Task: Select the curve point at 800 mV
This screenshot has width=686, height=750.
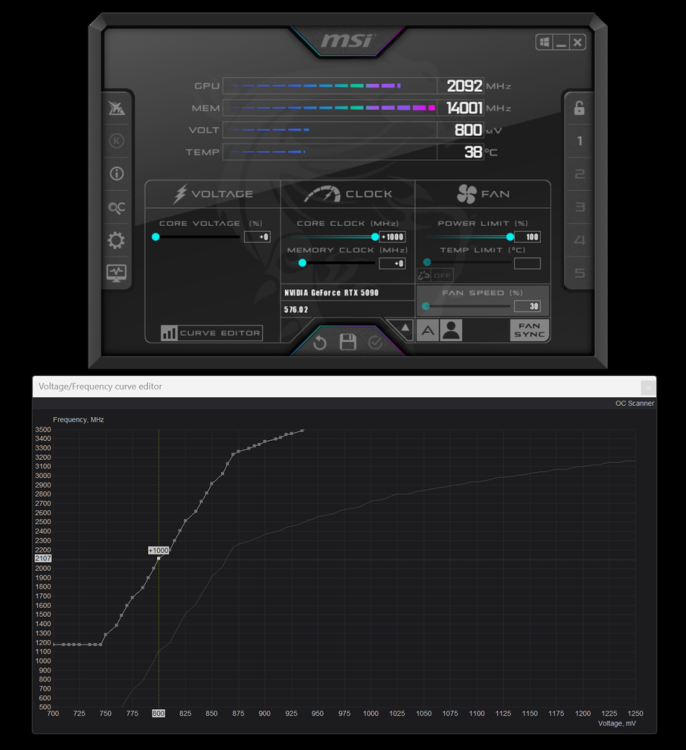Action: pos(158,559)
